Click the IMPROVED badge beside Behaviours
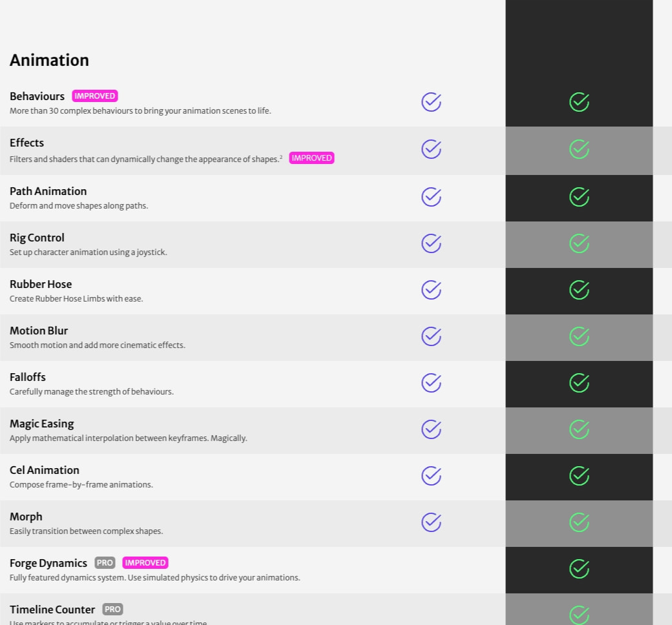Viewport: 672px width, 625px height. point(95,96)
